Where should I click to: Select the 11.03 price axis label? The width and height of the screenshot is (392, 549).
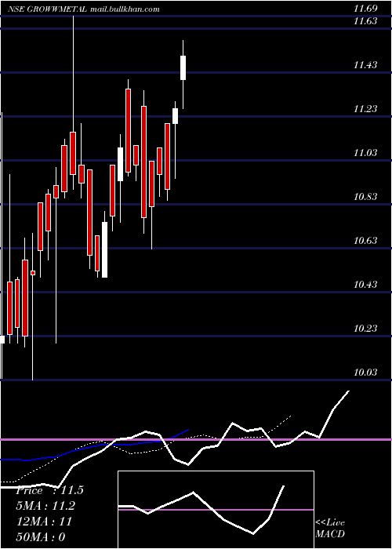(365, 153)
